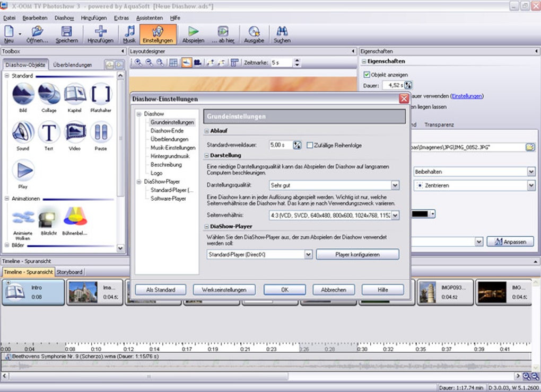
Task: Click the Suchen binoculars icon
Action: [282, 32]
